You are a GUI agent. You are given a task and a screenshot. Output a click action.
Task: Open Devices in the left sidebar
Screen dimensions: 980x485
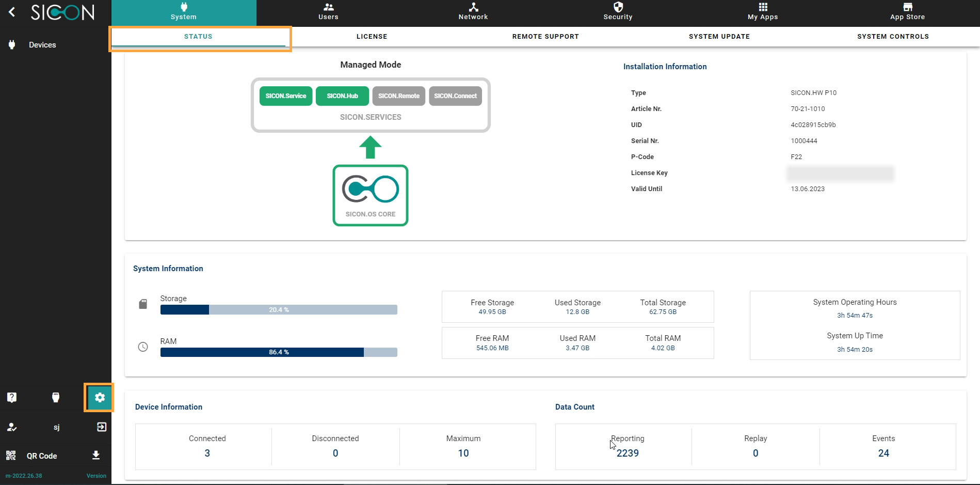(x=42, y=45)
